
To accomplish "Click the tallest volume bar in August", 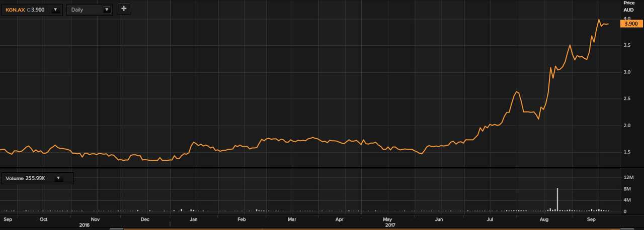I will coord(557,199).
